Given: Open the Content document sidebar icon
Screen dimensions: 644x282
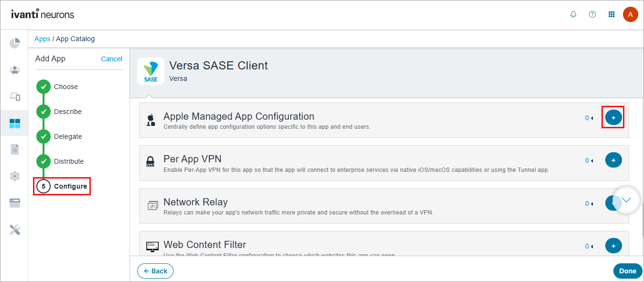Looking at the screenshot, I should 15,149.
